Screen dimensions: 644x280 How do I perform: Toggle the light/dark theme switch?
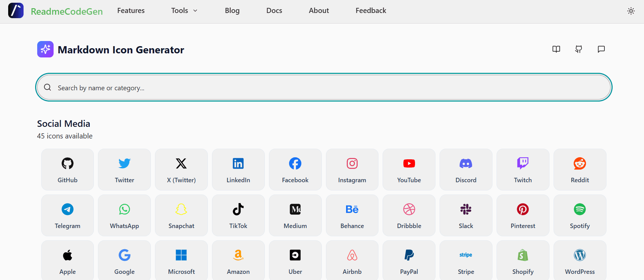tap(631, 11)
